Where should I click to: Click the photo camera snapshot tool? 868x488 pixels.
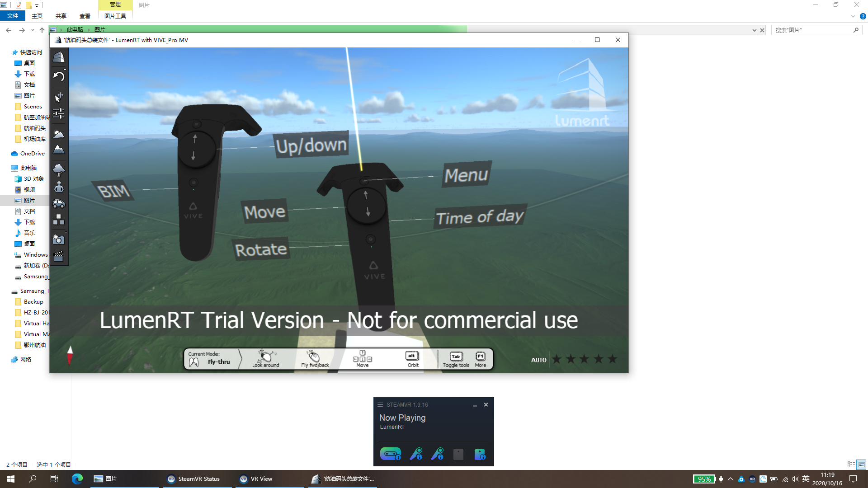pyautogui.click(x=59, y=239)
